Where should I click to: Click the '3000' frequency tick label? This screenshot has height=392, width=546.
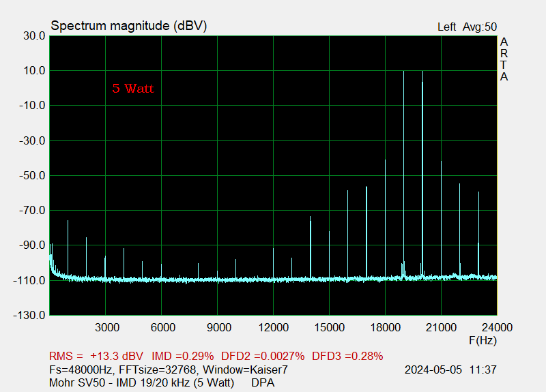pos(107,327)
